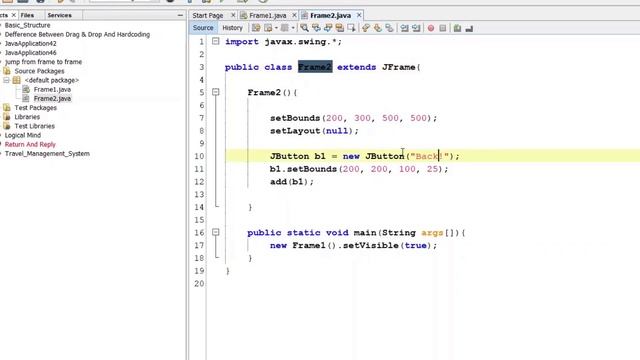Viewport: 640px width, 360px height.
Task: Click add(b1) statement on line 12
Action: [x=291, y=182]
